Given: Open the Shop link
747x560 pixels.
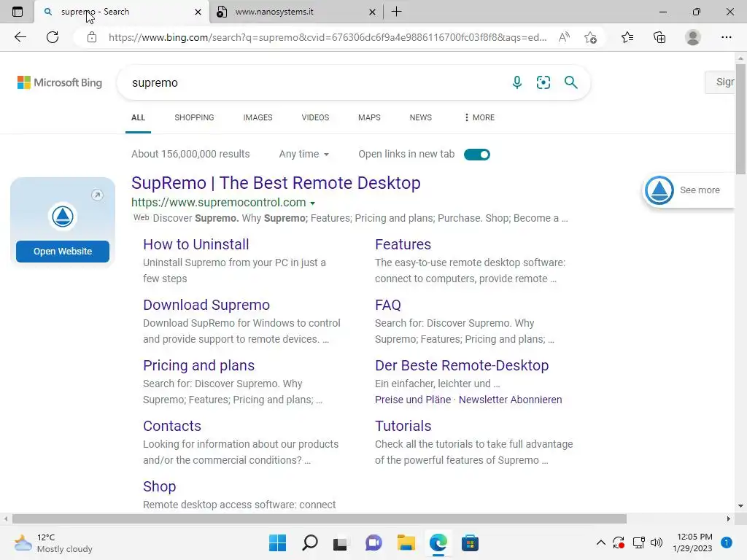Looking at the screenshot, I should click(160, 486).
